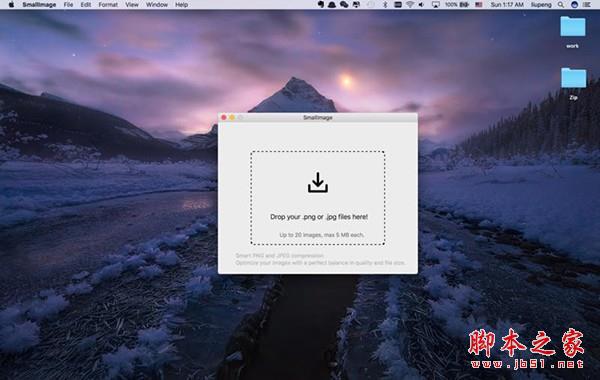This screenshot has width=600, height=380.
Task: Open Spotlight search magnifier
Action: (561, 5)
